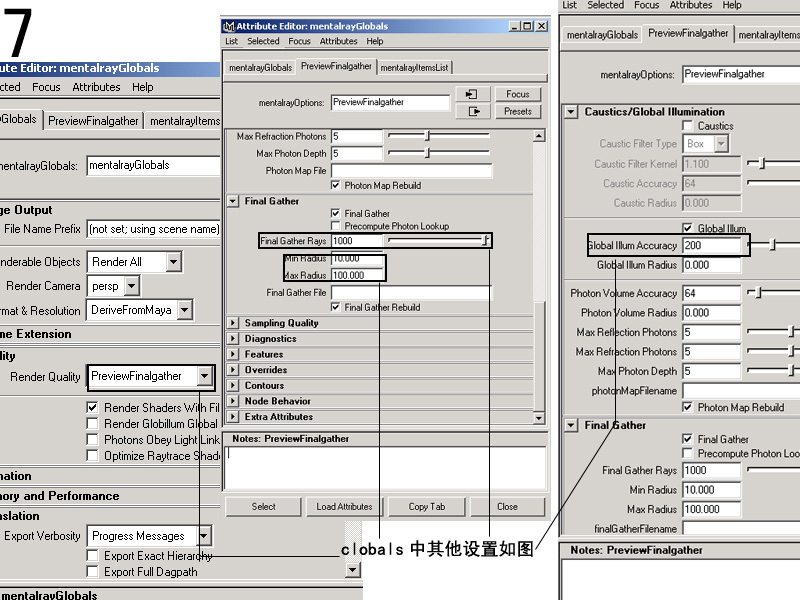Screen dimensions: 800x600
Task: Toggle Photon Map Rebuild in the right window
Action: point(688,407)
